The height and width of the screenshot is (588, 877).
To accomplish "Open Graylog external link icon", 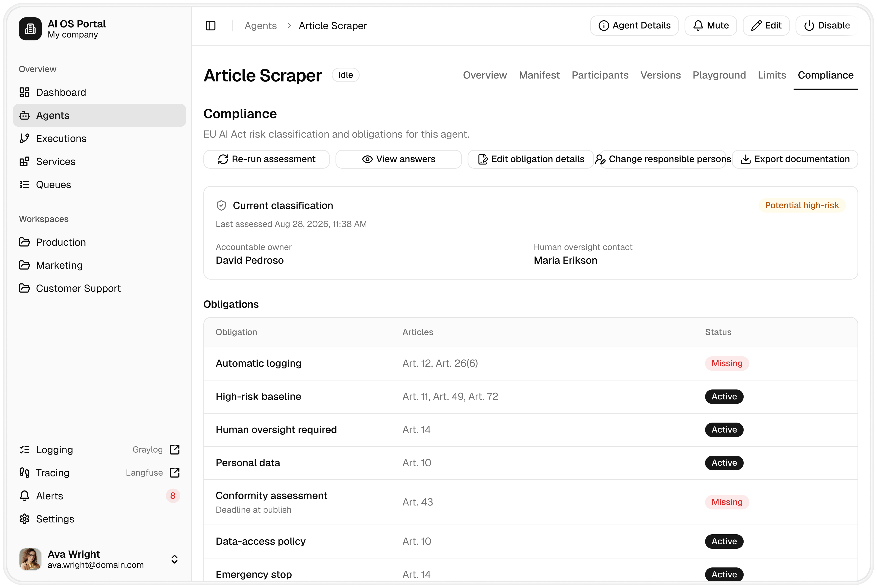I will click(x=174, y=450).
